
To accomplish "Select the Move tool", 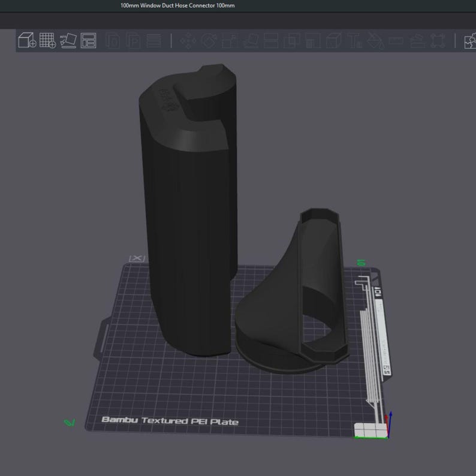I will (x=188, y=41).
